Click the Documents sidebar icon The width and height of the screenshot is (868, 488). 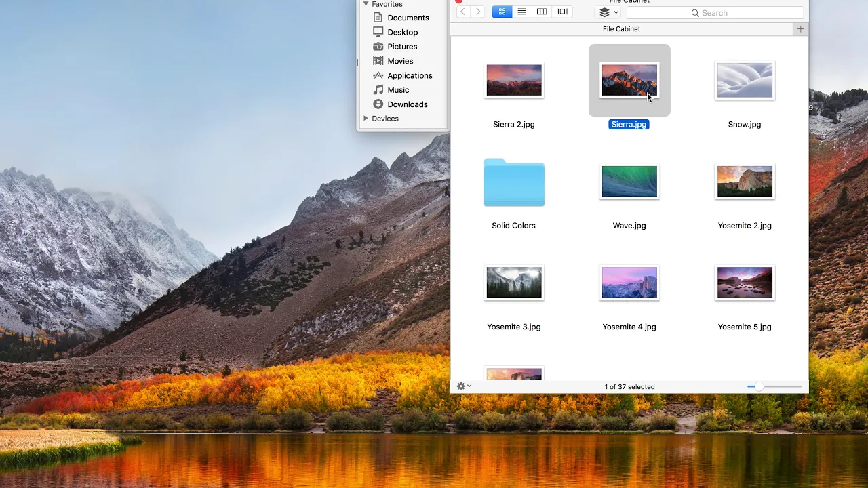point(378,18)
